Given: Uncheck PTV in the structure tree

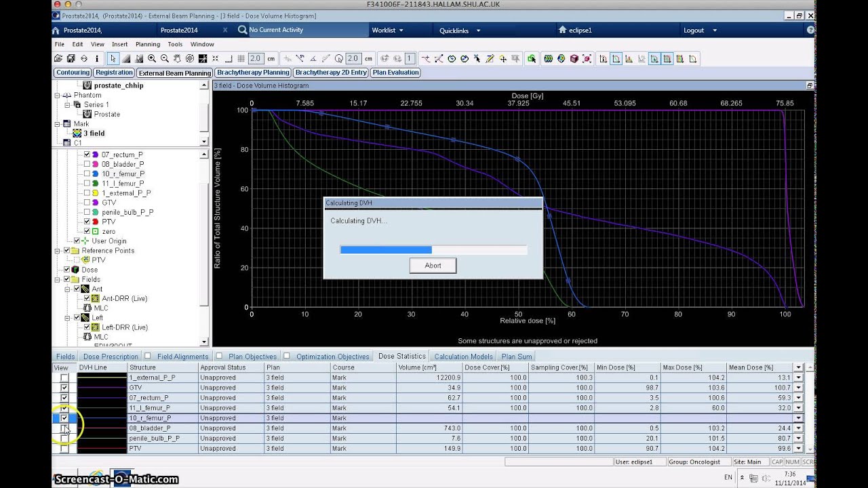Looking at the screenshot, I should pos(87,222).
